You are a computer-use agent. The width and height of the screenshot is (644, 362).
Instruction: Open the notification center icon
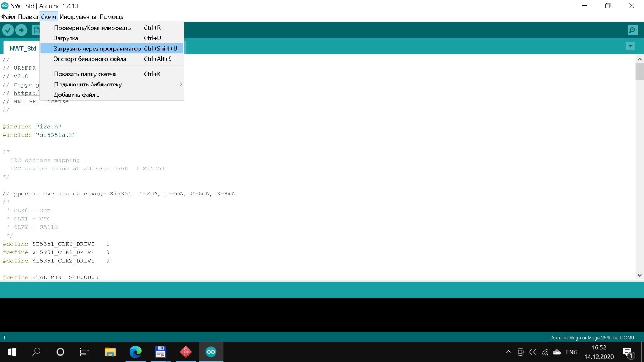[x=629, y=353]
